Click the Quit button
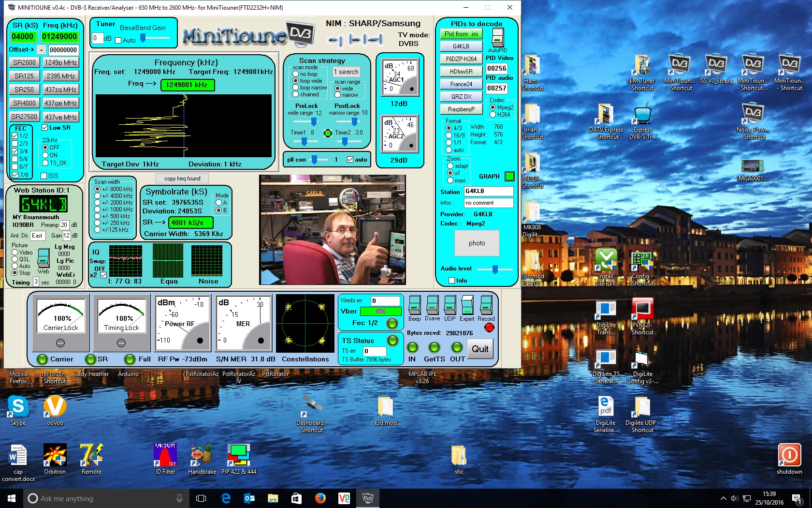The image size is (812, 508). click(480, 349)
